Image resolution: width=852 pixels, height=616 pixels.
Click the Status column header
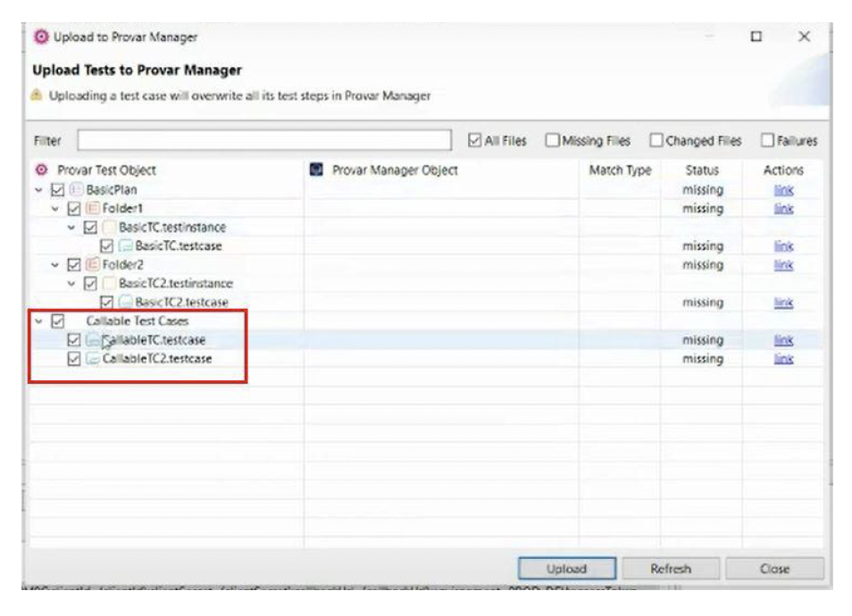click(x=702, y=171)
